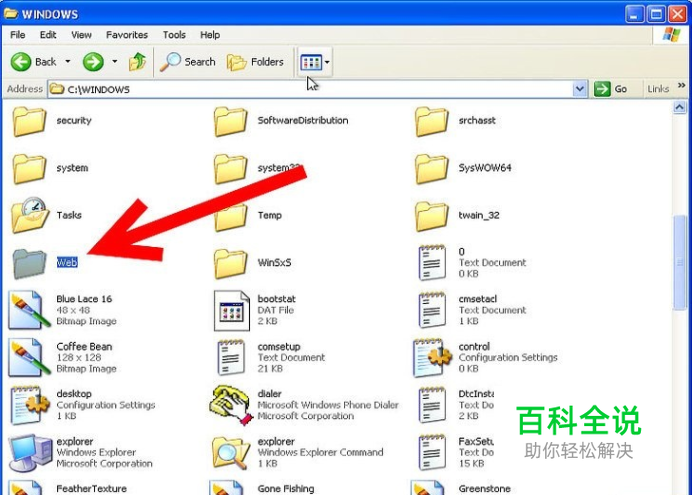Click the Views icon button
The width and height of the screenshot is (692, 495).
311,62
